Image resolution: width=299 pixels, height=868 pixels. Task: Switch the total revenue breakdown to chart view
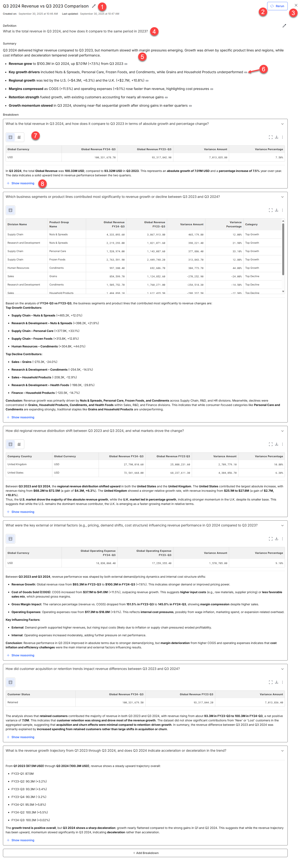click(x=19, y=137)
